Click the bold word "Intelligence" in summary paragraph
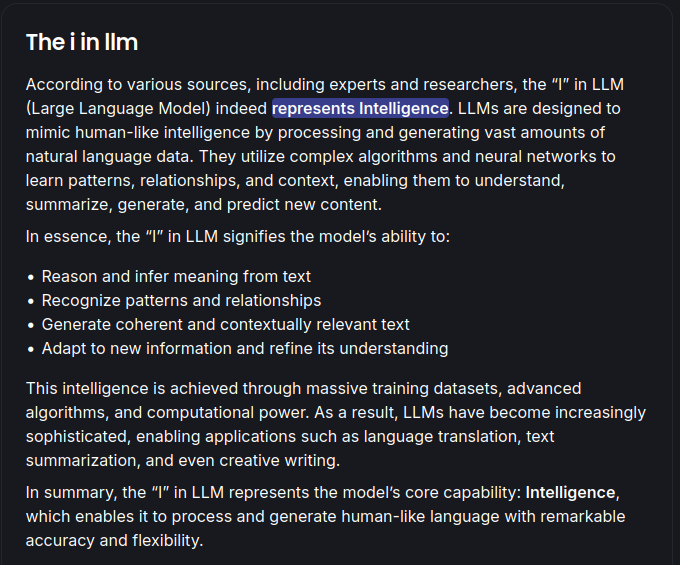This screenshot has height=565, width=680. (x=571, y=492)
